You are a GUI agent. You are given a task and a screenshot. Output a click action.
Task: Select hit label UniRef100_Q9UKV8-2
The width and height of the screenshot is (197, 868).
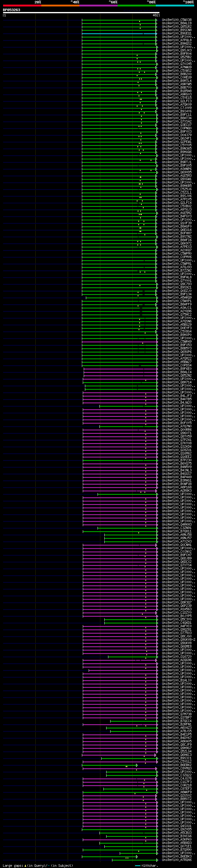pos(178,640)
